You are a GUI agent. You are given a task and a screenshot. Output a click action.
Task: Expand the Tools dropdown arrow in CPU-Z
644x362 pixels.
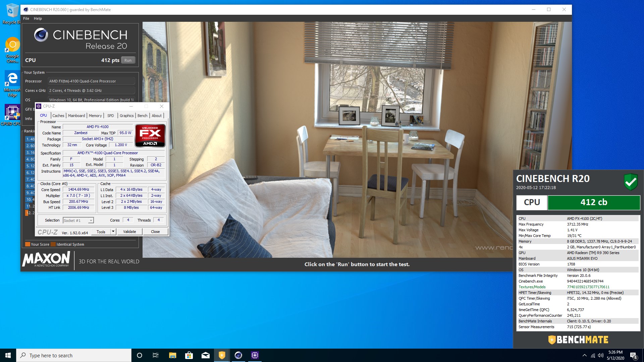coord(113,232)
